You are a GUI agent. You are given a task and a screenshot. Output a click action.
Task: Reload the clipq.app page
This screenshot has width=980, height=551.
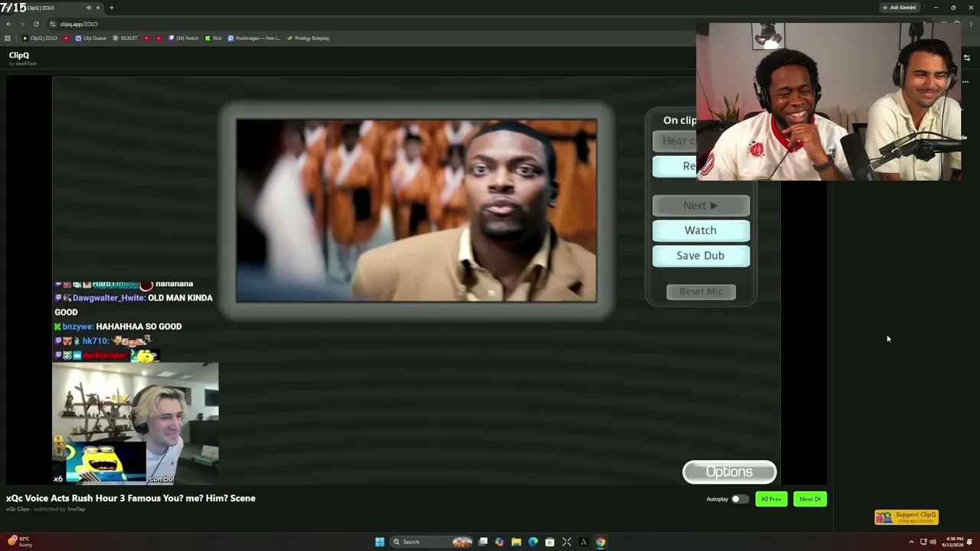coord(36,24)
